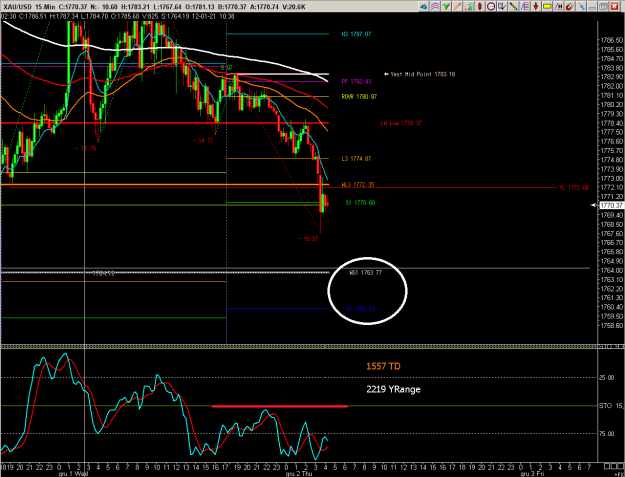Click the H:1783.21 high readout

pyautogui.click(x=136, y=7)
